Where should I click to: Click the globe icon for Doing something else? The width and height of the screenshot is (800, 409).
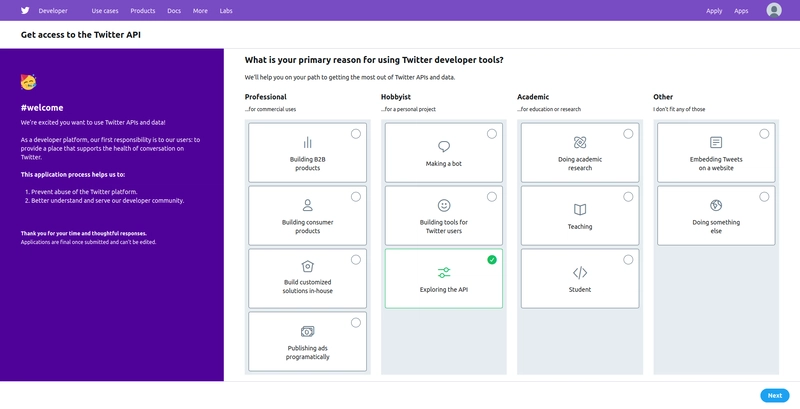coord(716,205)
